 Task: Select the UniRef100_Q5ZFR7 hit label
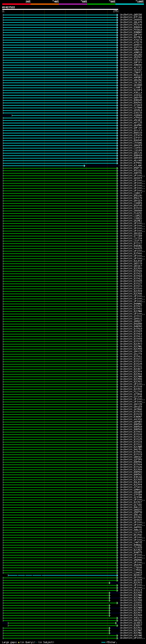pyautogui.click(x=131, y=58)
